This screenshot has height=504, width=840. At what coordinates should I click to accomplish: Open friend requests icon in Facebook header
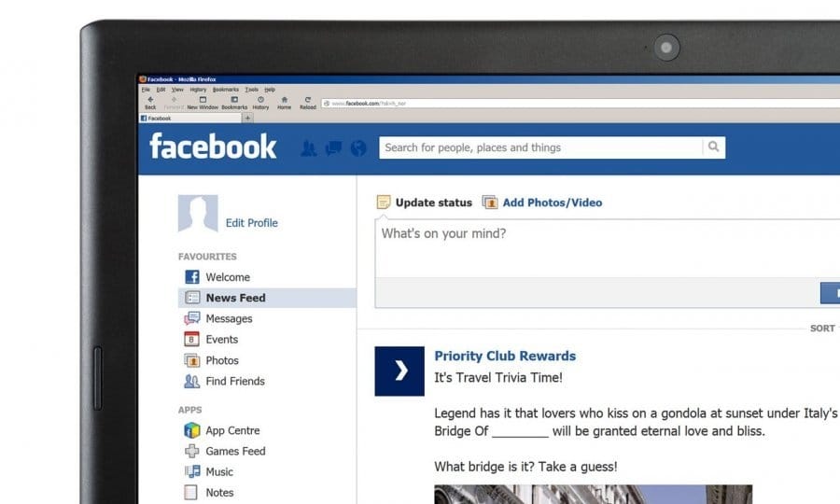[x=309, y=148]
